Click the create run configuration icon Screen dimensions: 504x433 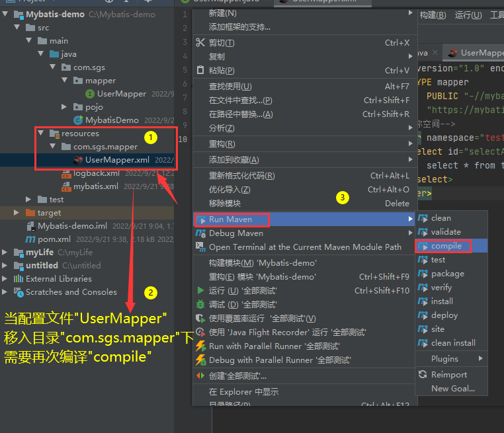pyautogui.click(x=200, y=375)
